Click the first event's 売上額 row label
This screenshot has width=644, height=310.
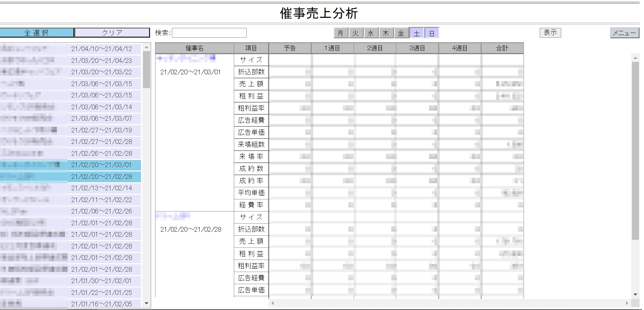click(251, 84)
